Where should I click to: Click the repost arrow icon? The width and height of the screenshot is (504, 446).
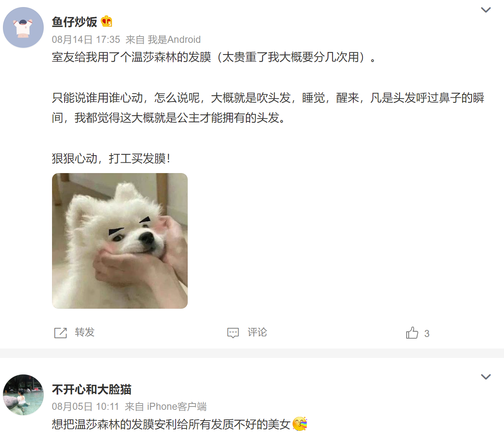60,333
